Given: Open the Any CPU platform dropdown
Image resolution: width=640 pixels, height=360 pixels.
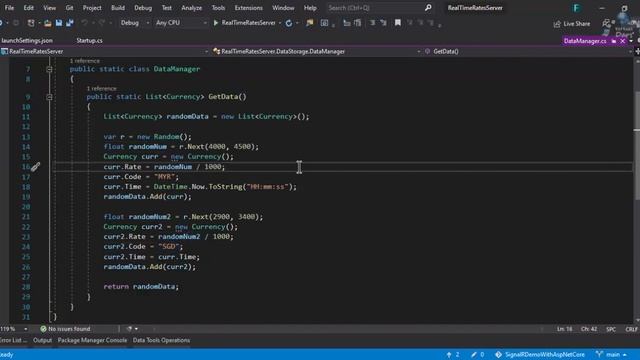Looking at the screenshot, I should pyautogui.click(x=181, y=23).
